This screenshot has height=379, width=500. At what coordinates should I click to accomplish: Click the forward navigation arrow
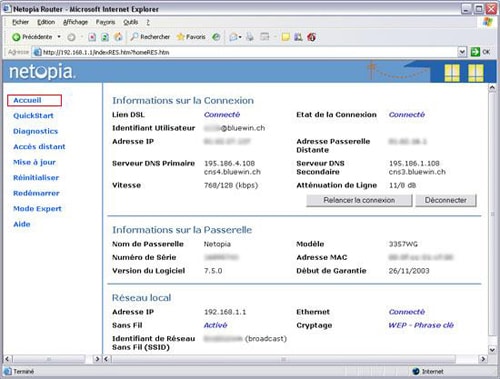pos(71,37)
